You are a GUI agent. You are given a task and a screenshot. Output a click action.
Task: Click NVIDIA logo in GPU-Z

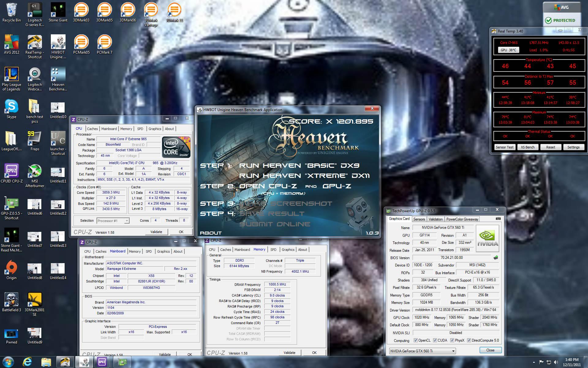coord(488,239)
